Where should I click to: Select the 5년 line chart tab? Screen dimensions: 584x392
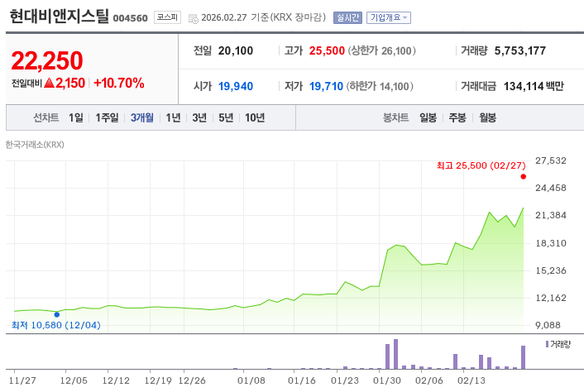click(x=226, y=117)
